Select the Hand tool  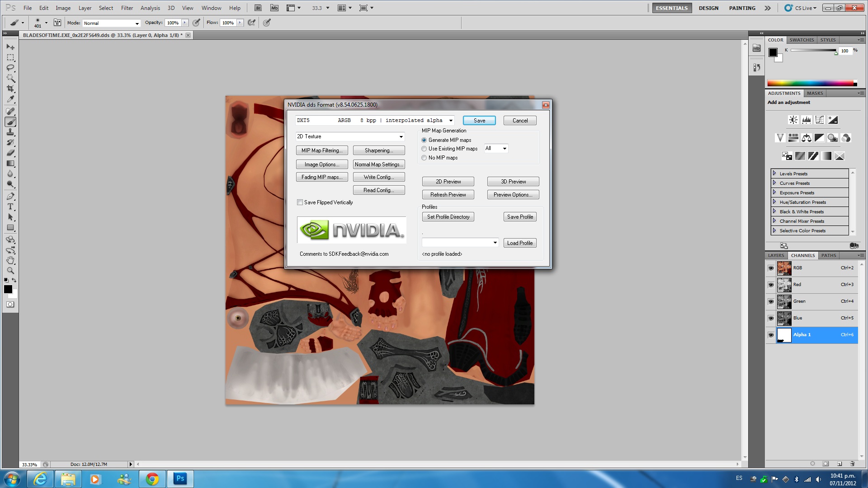coord(10,260)
